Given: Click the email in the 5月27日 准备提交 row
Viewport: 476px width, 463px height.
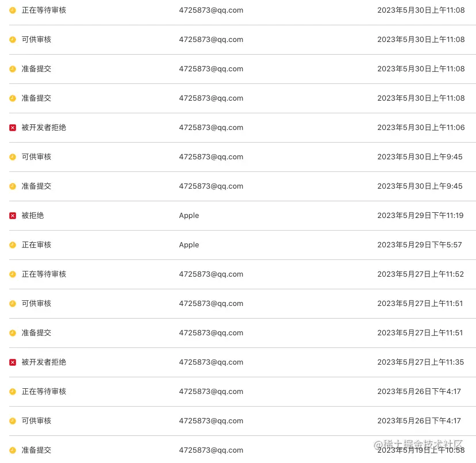Looking at the screenshot, I should (x=211, y=332).
